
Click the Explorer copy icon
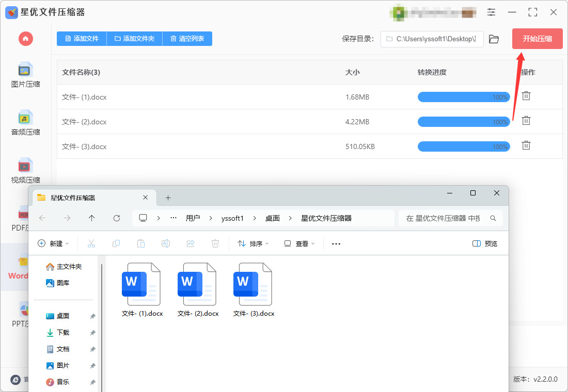tap(116, 243)
